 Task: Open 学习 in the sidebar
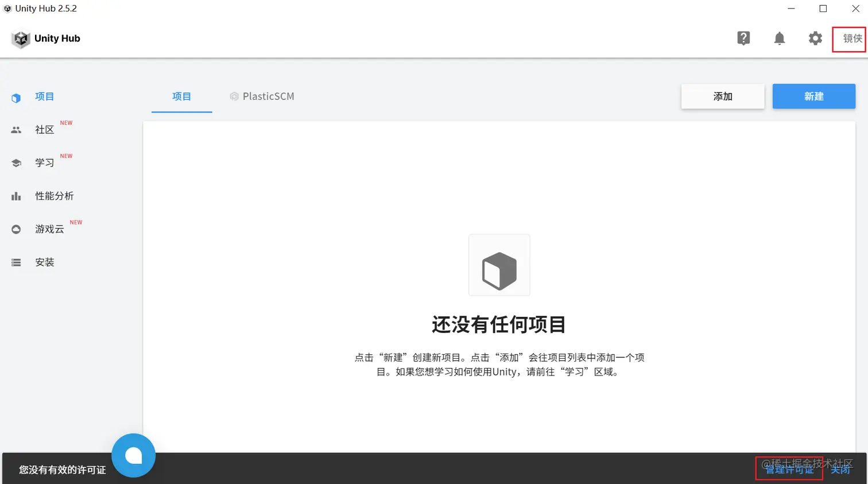coord(44,163)
